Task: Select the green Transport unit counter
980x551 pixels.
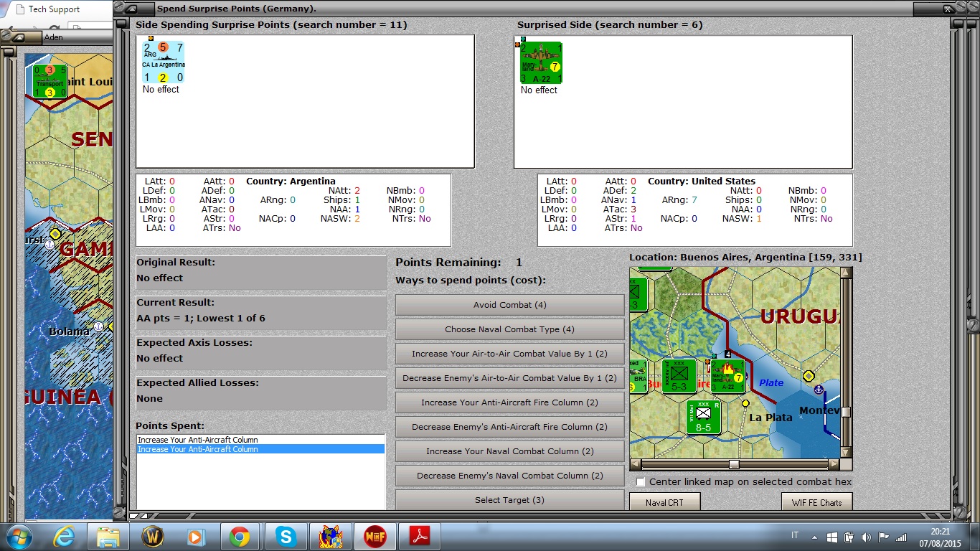Action: [50, 80]
